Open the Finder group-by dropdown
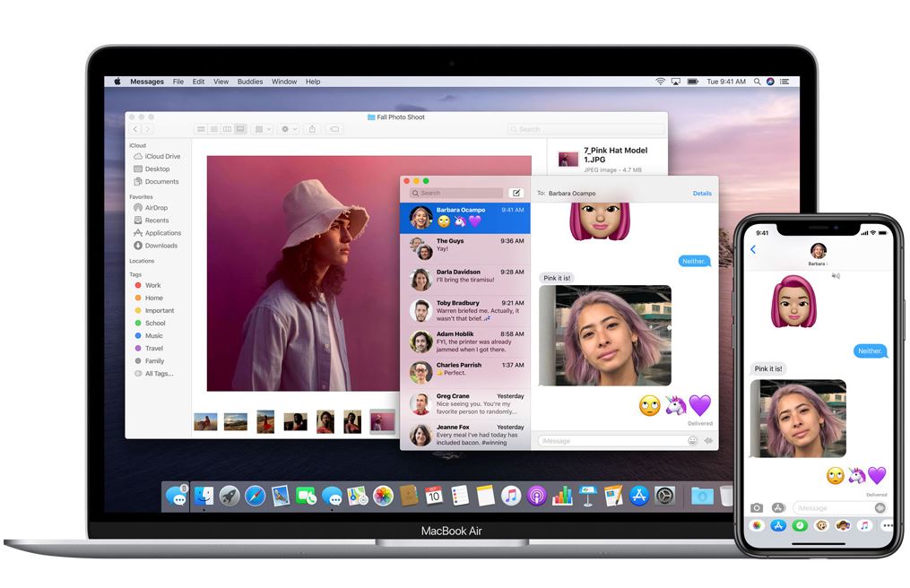The height and width of the screenshot is (588, 910). tap(263, 129)
